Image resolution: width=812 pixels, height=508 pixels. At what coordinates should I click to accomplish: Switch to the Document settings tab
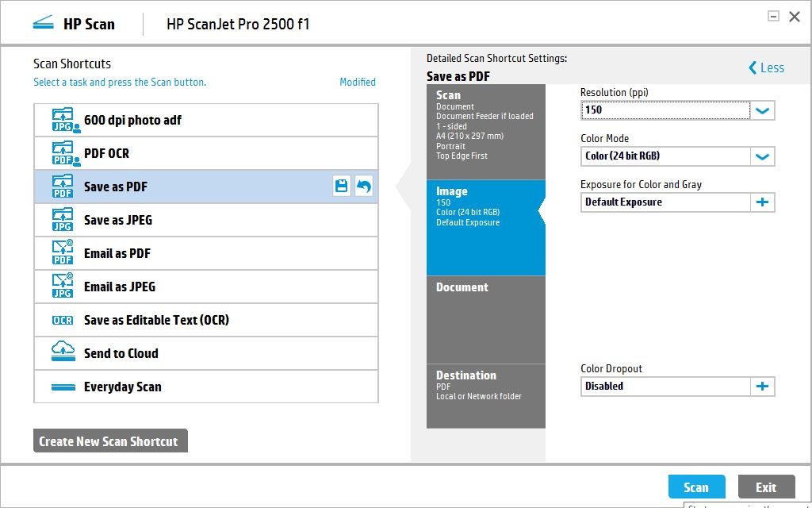click(486, 317)
